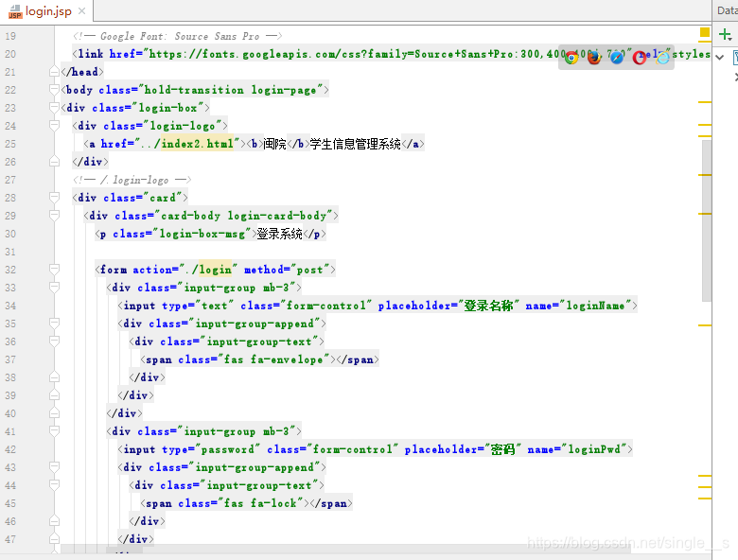
Task: Click fold end marker on line 39
Action: pos(54,394)
